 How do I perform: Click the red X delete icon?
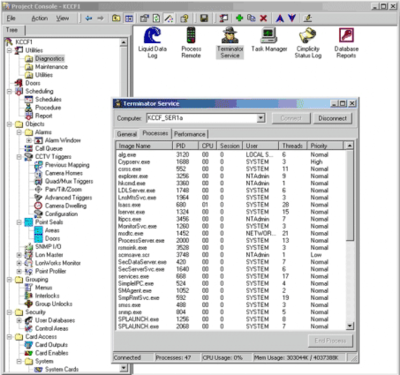pos(263,18)
